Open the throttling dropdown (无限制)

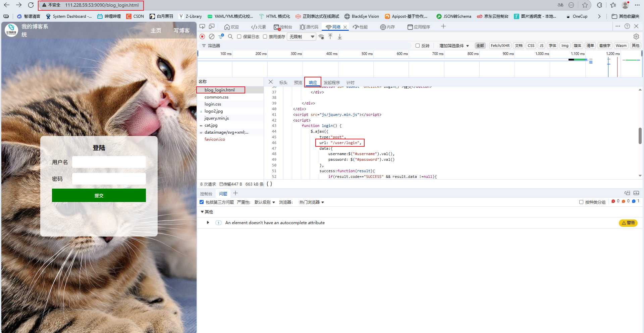pos(302,37)
